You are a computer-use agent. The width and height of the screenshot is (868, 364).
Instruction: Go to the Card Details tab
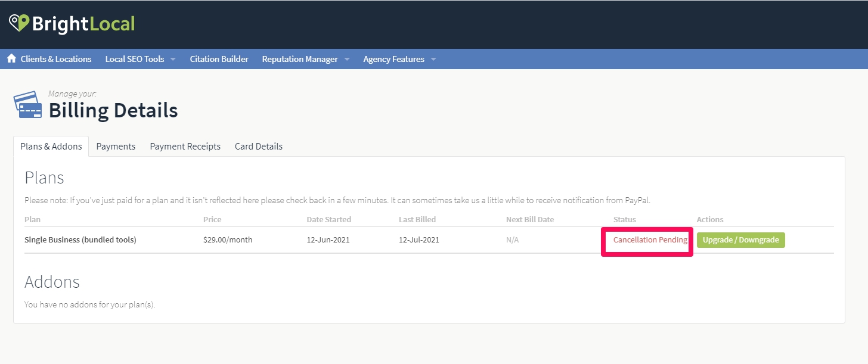(258, 147)
